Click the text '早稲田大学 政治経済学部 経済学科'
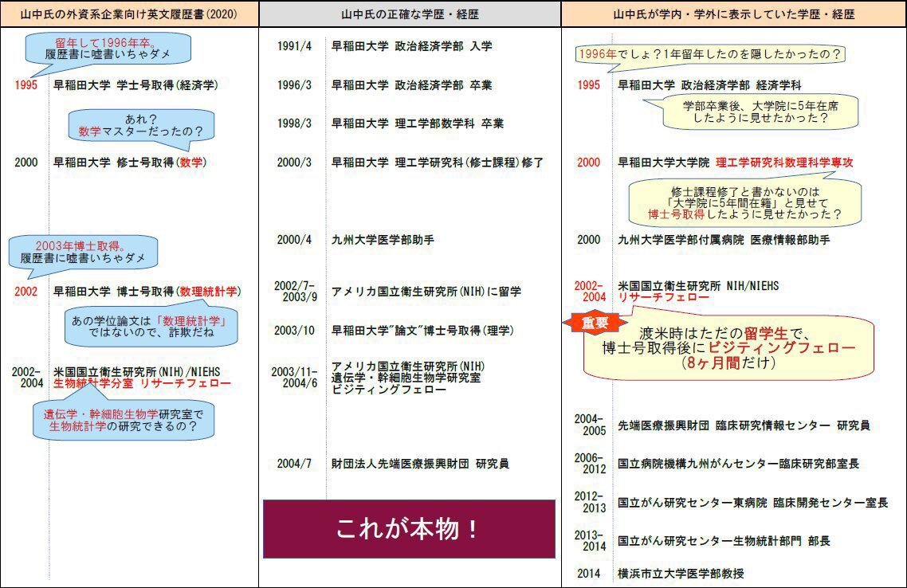 point(710,85)
